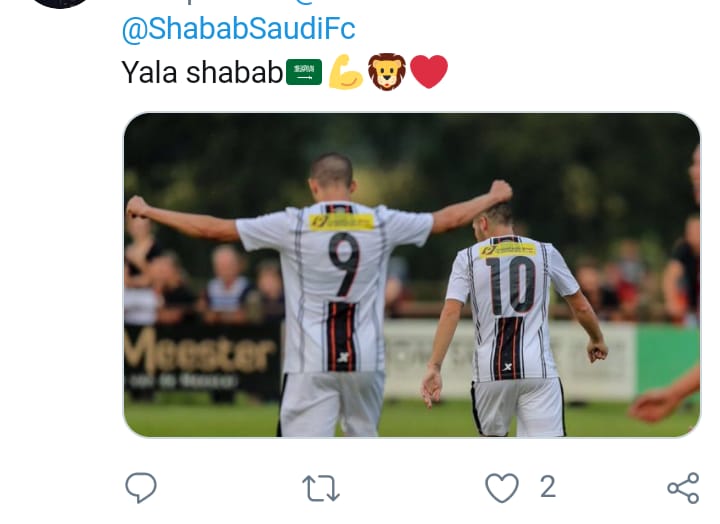
Task: Click the Yala shabab tweet text
Action: click(x=202, y=73)
